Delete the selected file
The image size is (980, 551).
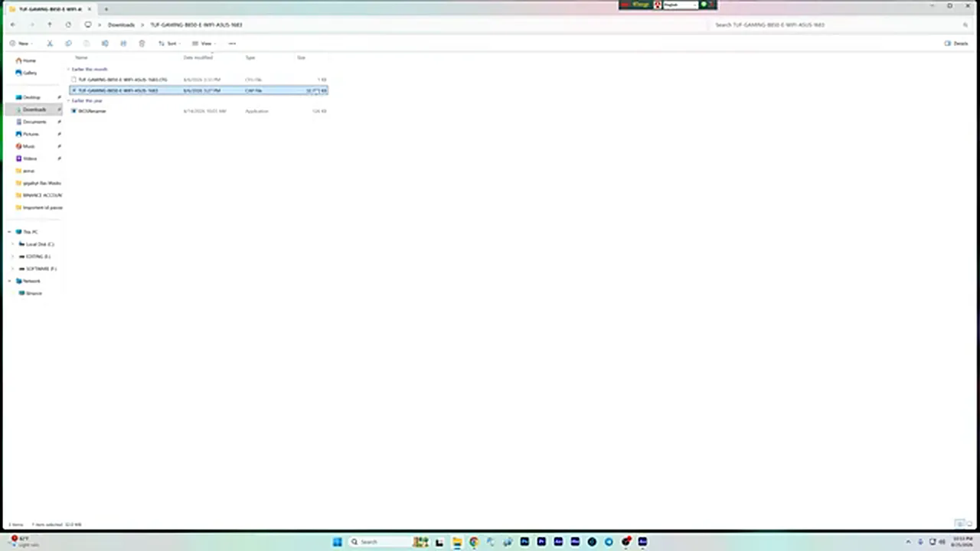(142, 44)
